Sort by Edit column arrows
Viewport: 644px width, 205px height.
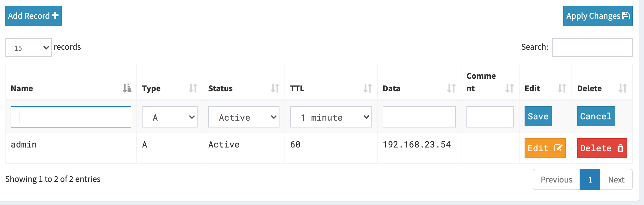click(562, 88)
